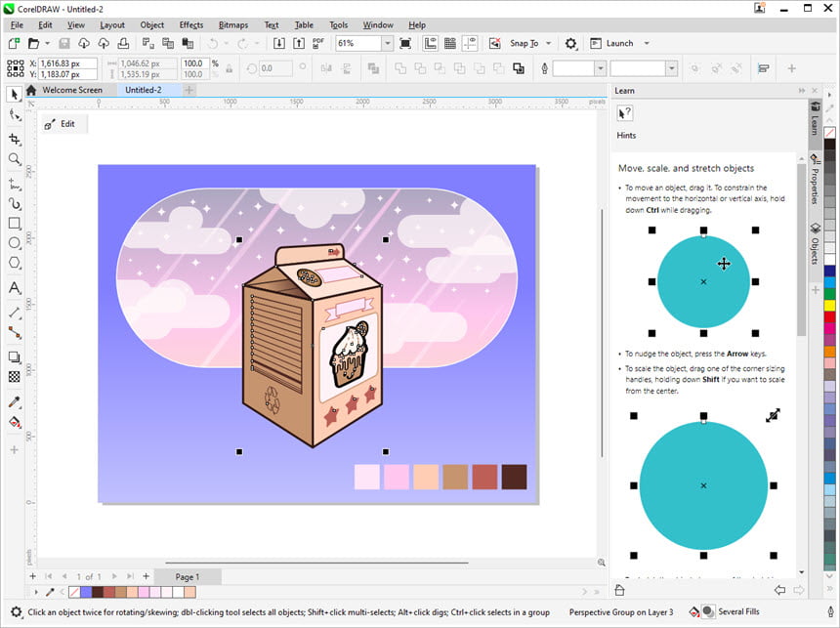Pick the yellow swatch in color palette

[830, 306]
